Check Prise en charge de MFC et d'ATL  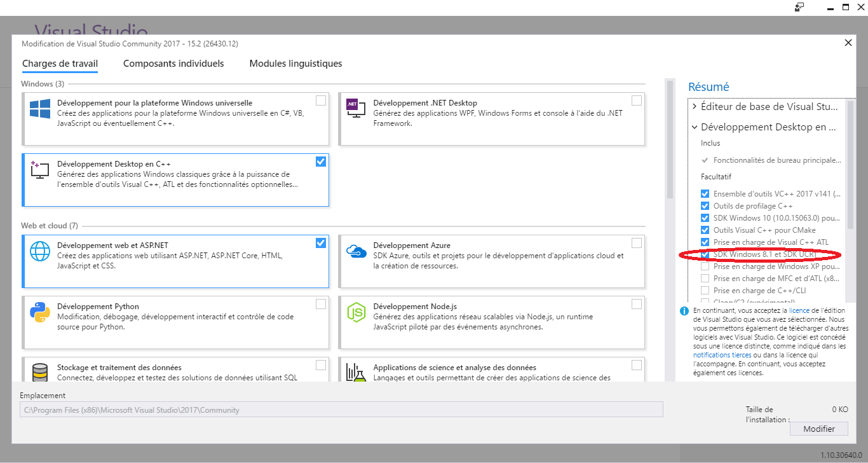[x=705, y=279]
